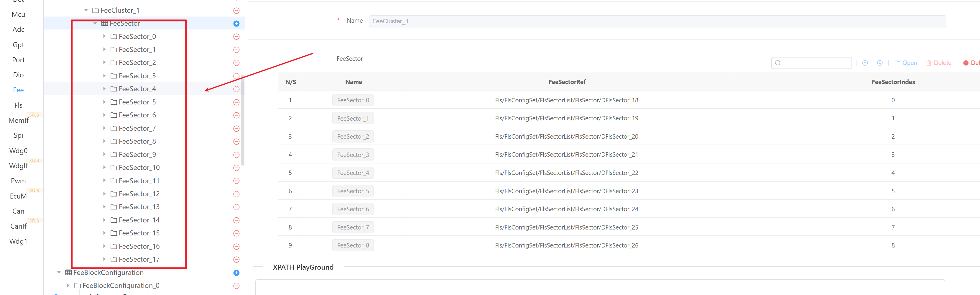The height and width of the screenshot is (295, 980).
Task: Expand the FeeSector_4 tree node
Action: (104, 89)
